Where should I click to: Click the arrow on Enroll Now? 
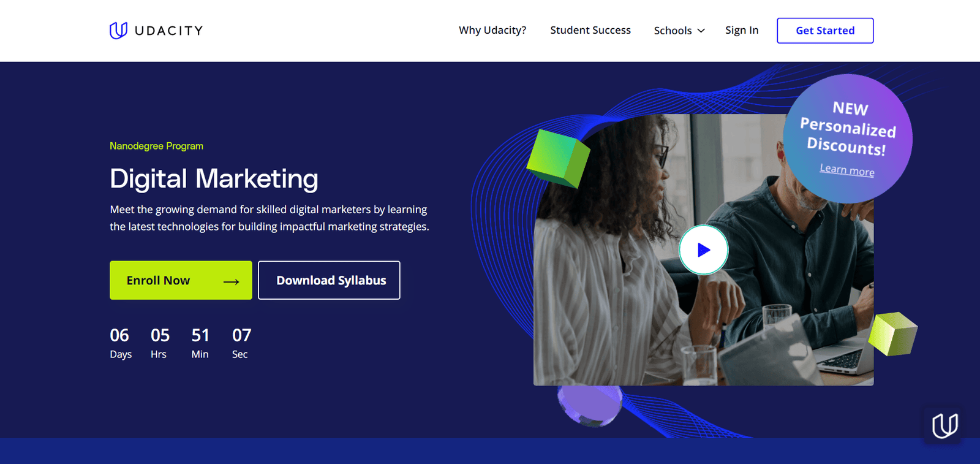pos(231,281)
